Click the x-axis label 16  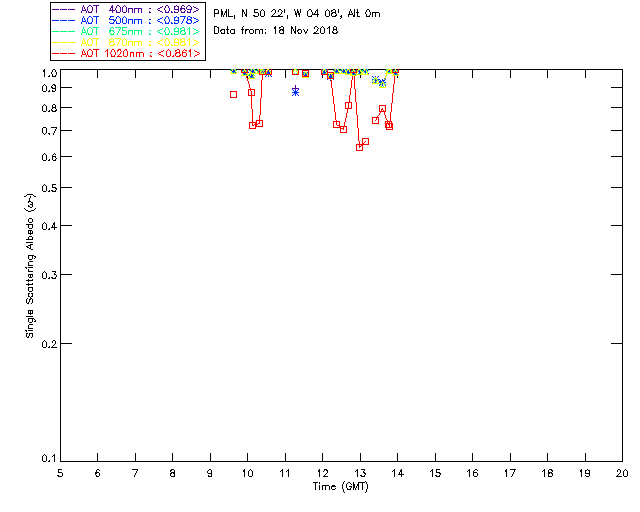pos(473,473)
